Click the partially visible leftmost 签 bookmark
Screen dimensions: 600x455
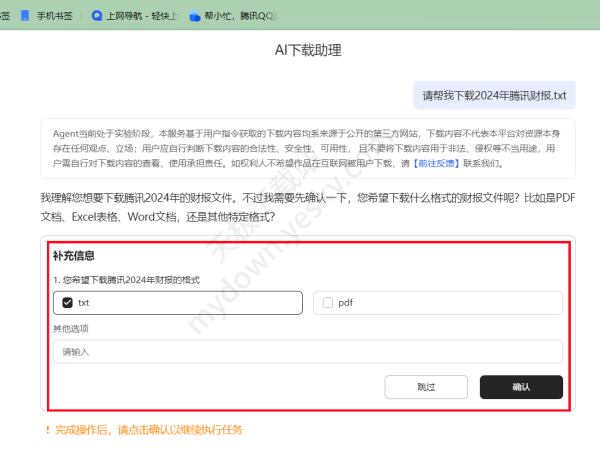(x=4, y=16)
